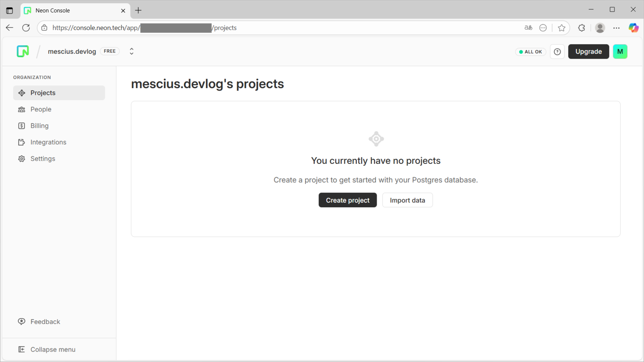Click the Import data button
644x362 pixels.
(407, 200)
